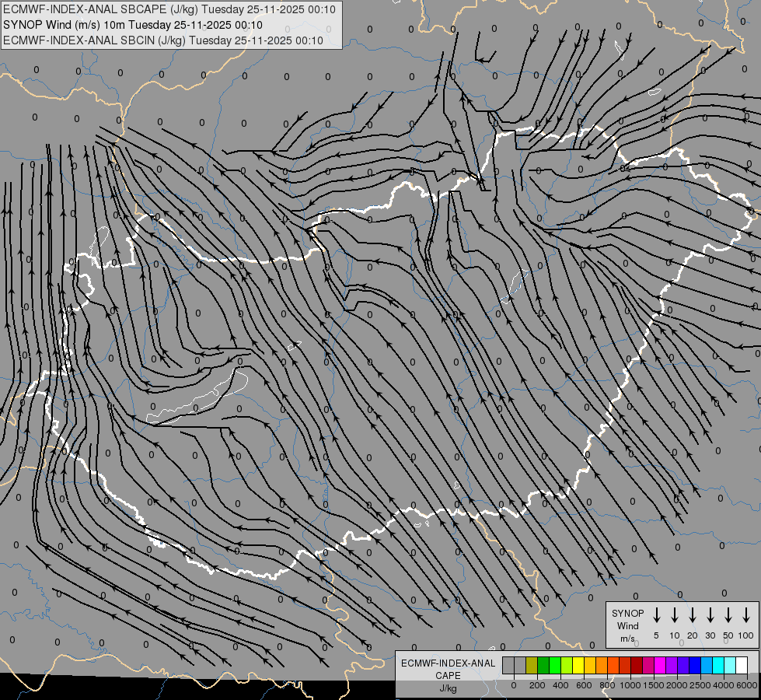Pick the cyan swatch left of 4000
761x700 pixels.
point(719,665)
